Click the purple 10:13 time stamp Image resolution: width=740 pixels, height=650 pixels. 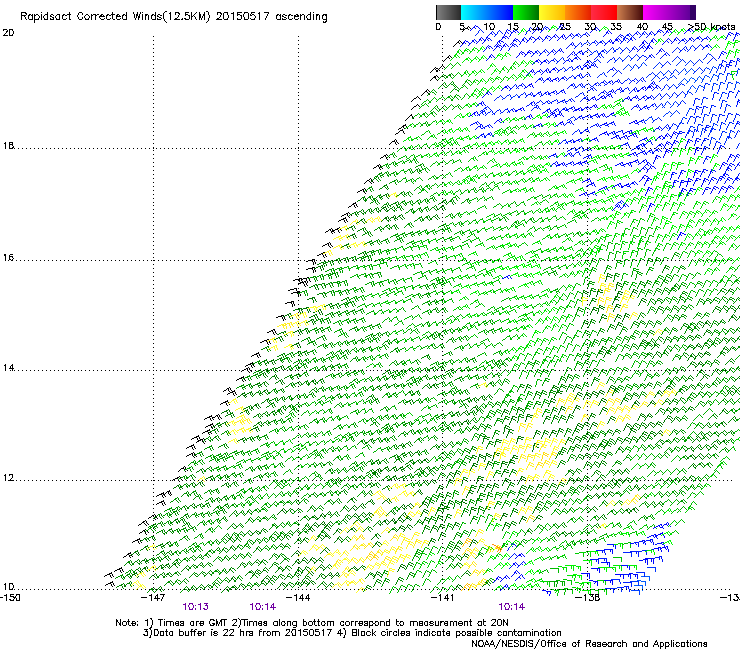[x=195, y=607]
